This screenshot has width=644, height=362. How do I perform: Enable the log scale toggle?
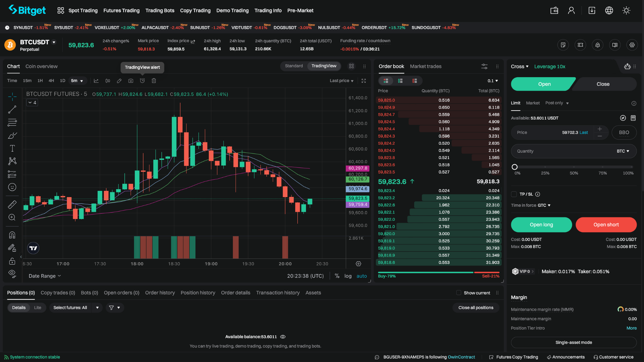coord(349,276)
